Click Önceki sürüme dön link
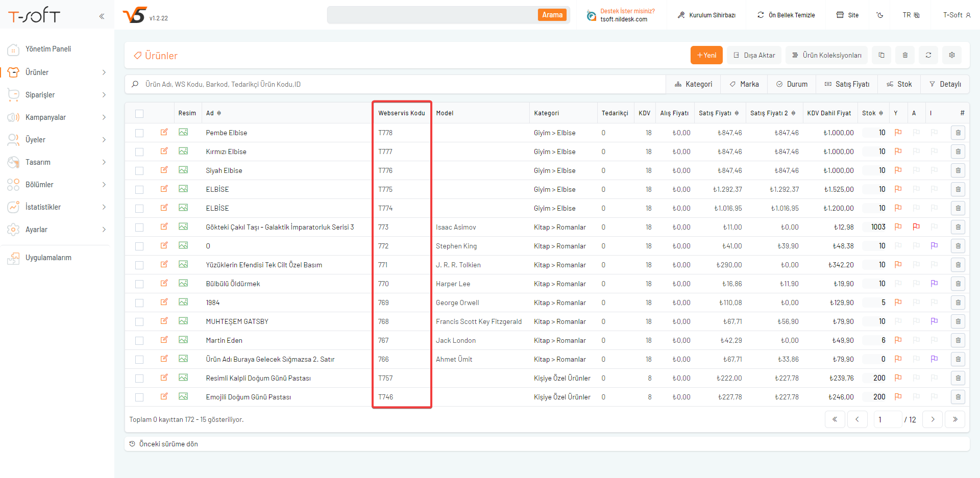Viewport: 980px width, 478px height. (164, 444)
